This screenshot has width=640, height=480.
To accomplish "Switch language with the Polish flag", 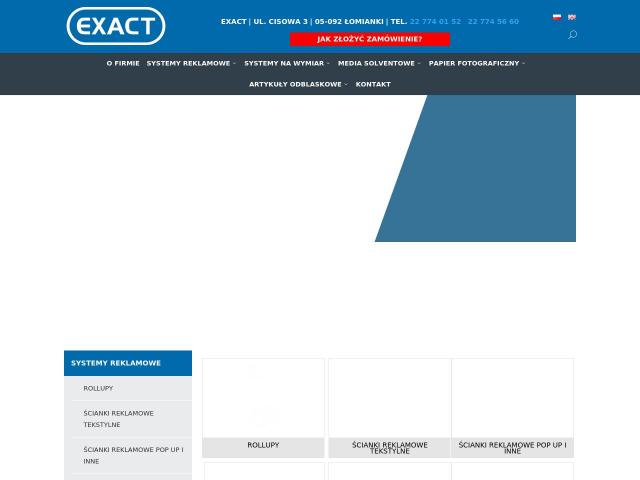I will click(557, 17).
